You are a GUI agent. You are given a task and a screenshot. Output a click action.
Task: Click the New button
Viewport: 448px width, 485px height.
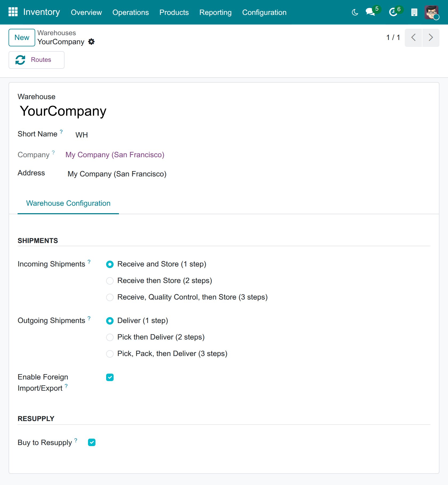pos(22,38)
